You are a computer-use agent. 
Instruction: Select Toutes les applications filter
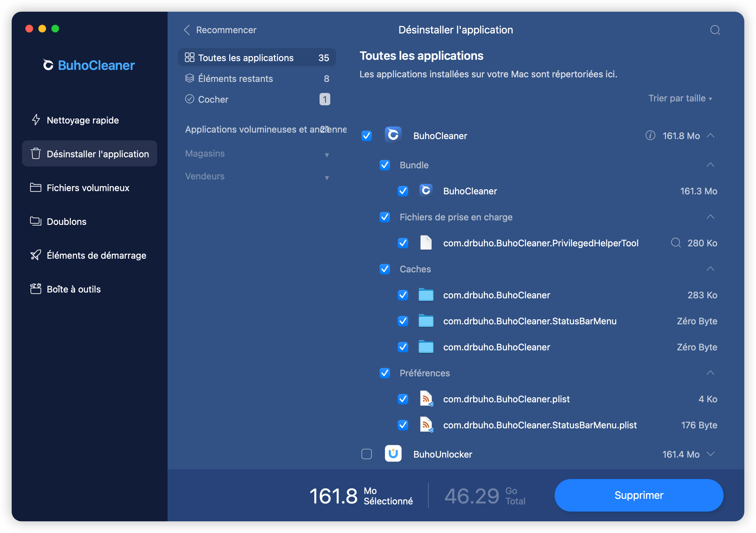[x=257, y=57]
